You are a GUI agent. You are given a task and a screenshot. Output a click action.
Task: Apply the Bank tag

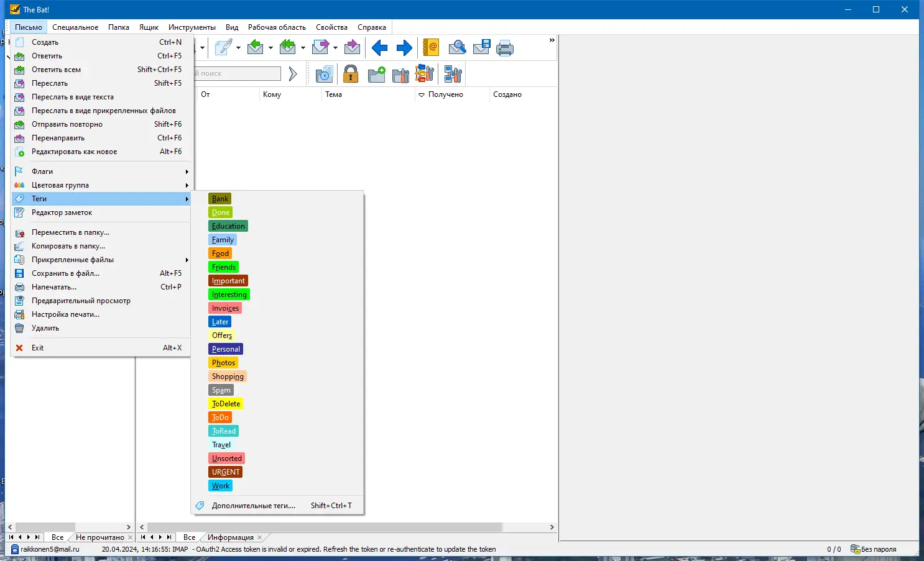pos(220,199)
